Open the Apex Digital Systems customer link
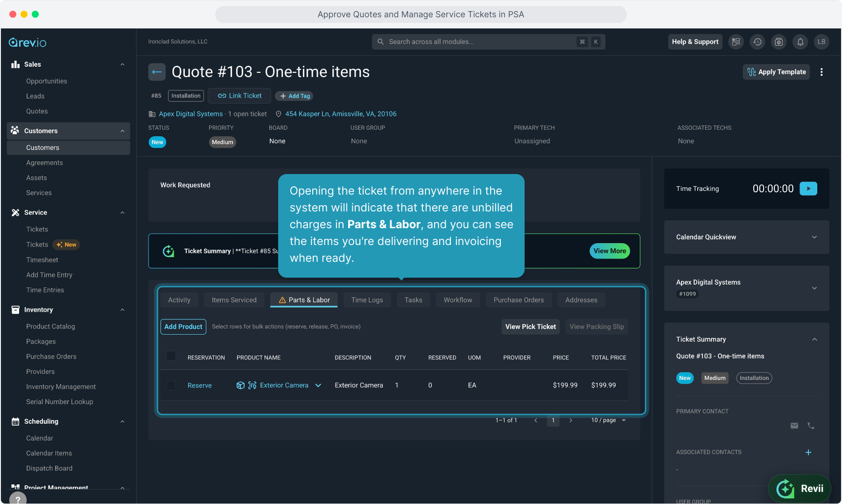 pyautogui.click(x=191, y=114)
